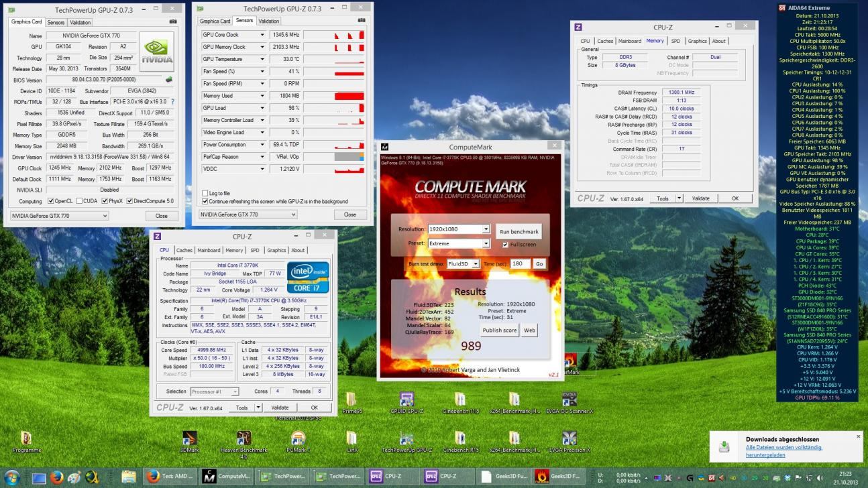Open the EVGA OC Scanner X desktop icon

point(569,403)
